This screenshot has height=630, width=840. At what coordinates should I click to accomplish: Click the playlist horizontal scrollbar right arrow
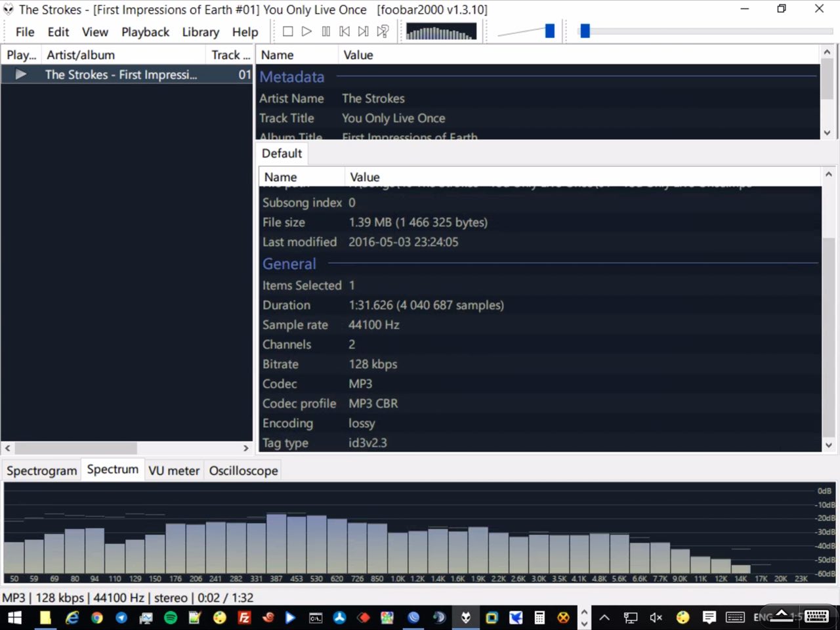click(x=246, y=448)
